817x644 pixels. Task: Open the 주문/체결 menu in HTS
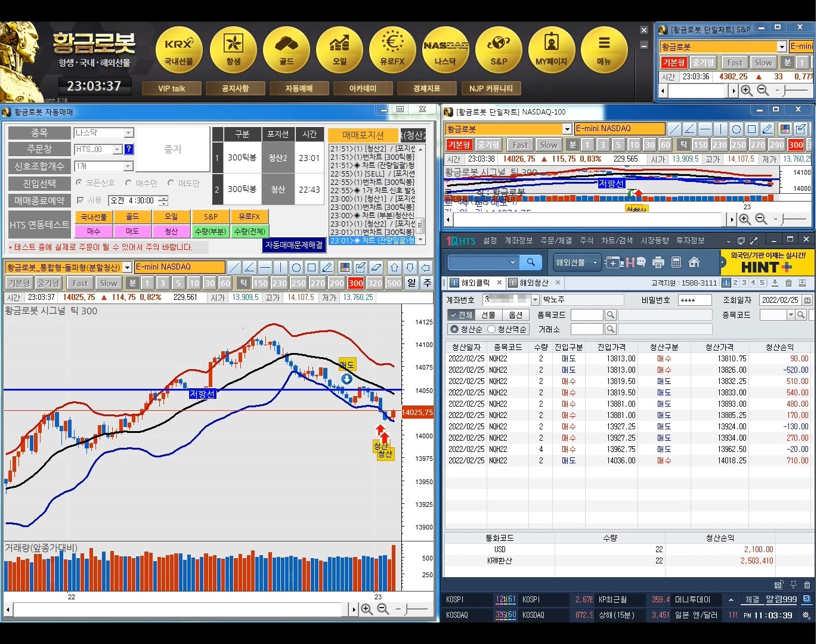click(556, 240)
